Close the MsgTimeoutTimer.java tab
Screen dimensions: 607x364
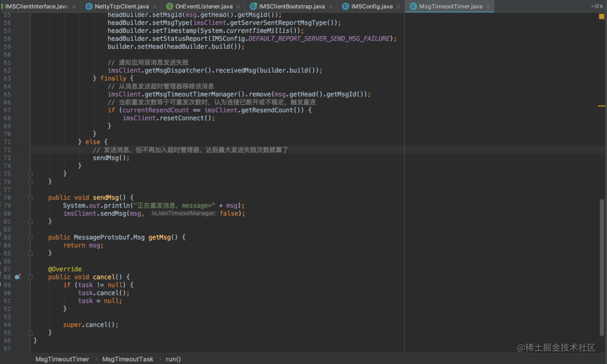(488, 7)
